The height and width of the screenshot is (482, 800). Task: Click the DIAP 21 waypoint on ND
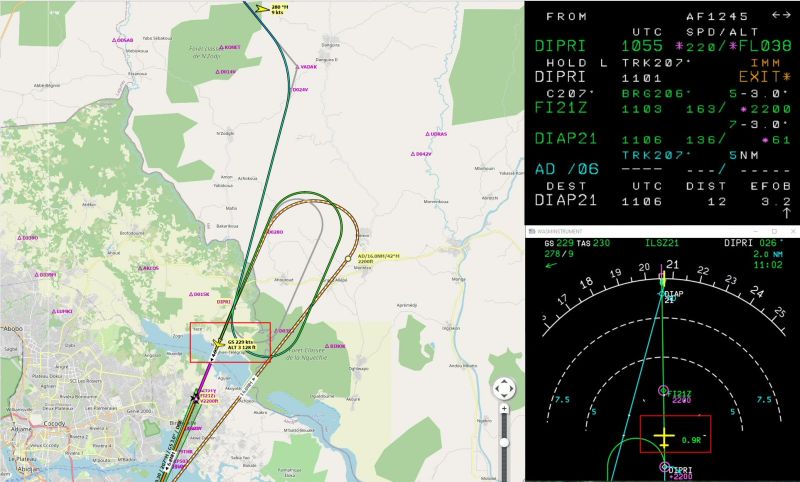coord(669,296)
